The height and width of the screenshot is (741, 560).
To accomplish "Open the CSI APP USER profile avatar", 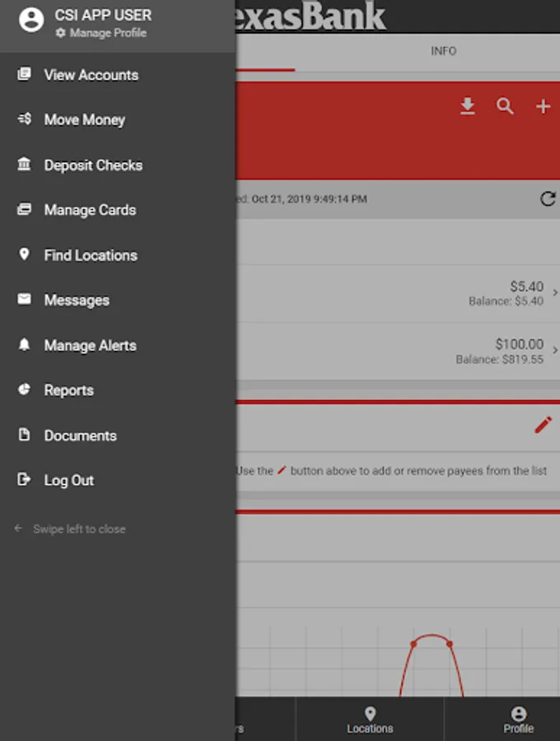I will click(31, 20).
